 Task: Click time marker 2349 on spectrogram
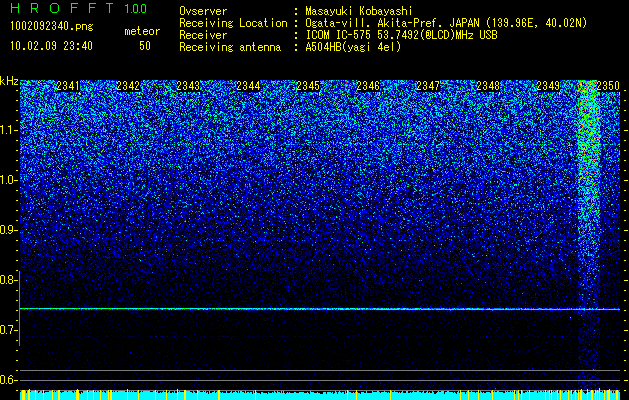point(548,85)
